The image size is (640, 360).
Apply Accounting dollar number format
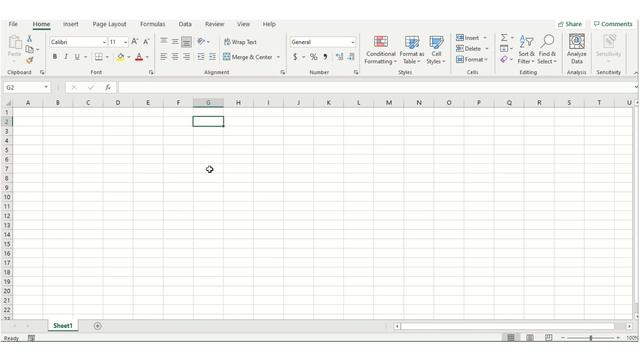pos(295,57)
